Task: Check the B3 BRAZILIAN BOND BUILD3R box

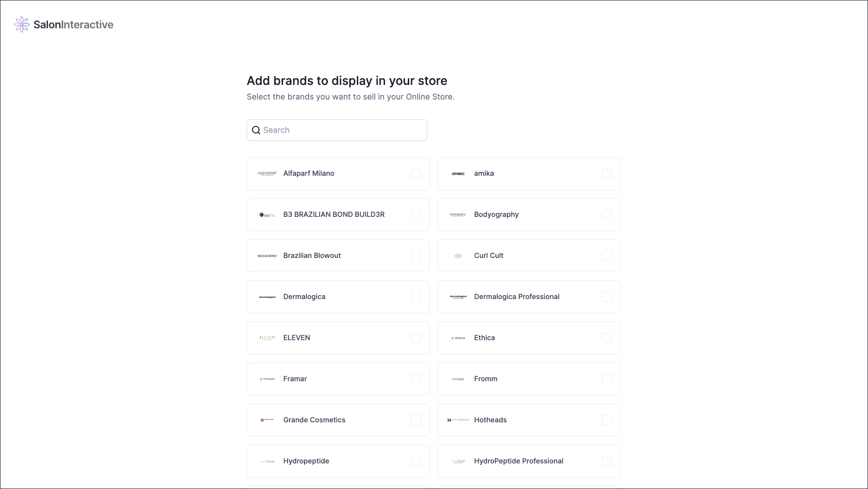Action: pyautogui.click(x=416, y=214)
